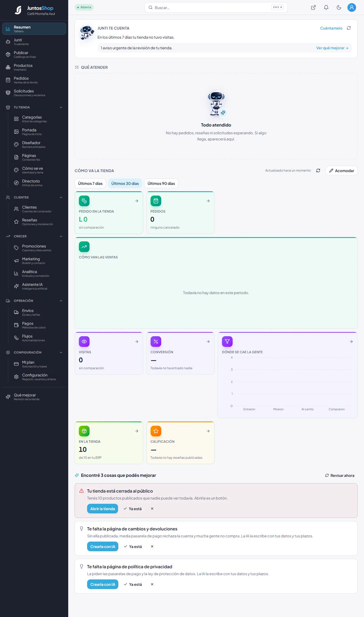The width and height of the screenshot is (364, 617).
Task: Dismiss the cambios y devoluciones suggestion
Action: point(152,546)
